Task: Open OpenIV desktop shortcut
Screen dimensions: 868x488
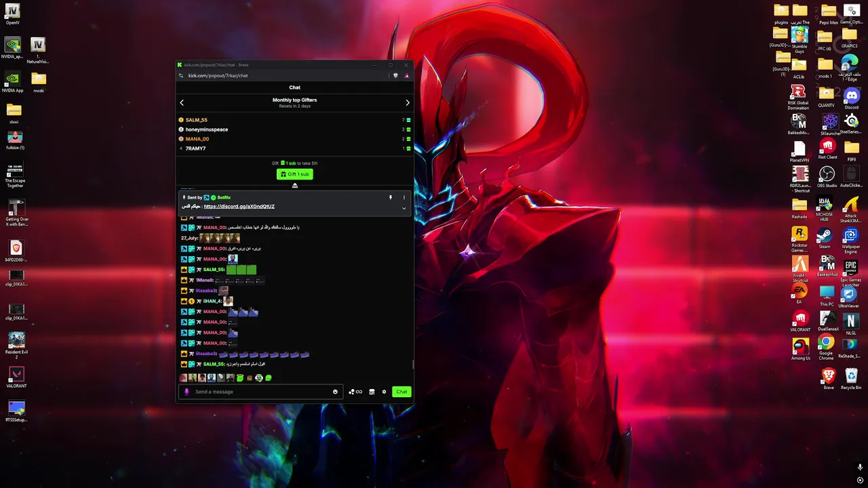Action: 12,14
